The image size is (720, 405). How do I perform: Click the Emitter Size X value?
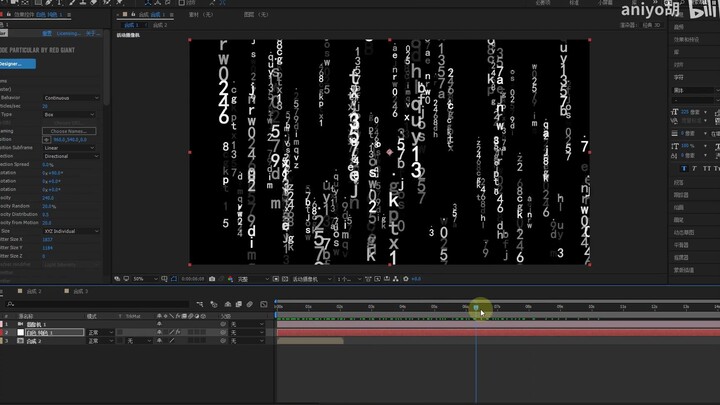click(47, 239)
